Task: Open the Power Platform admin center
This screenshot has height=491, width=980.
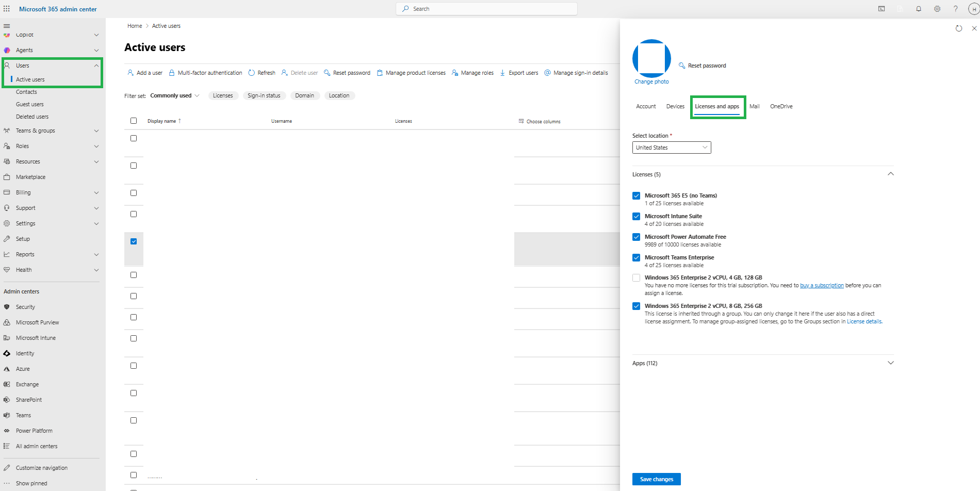Action: coord(34,431)
